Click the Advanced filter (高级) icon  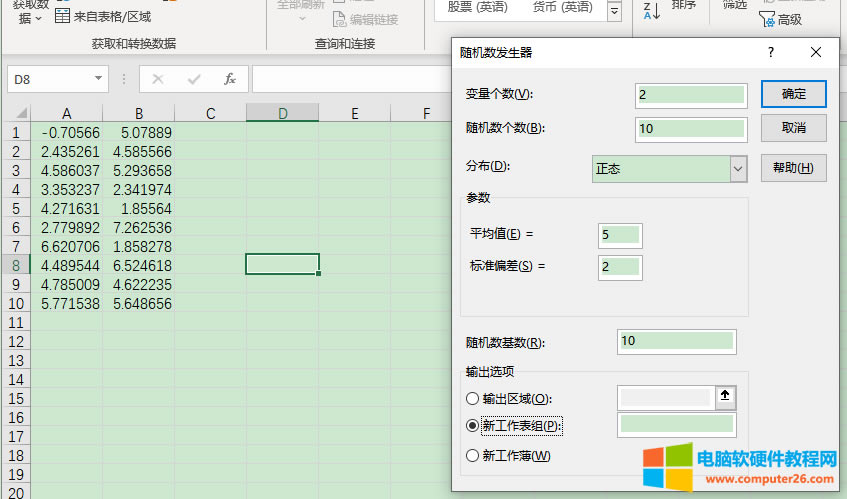point(766,18)
